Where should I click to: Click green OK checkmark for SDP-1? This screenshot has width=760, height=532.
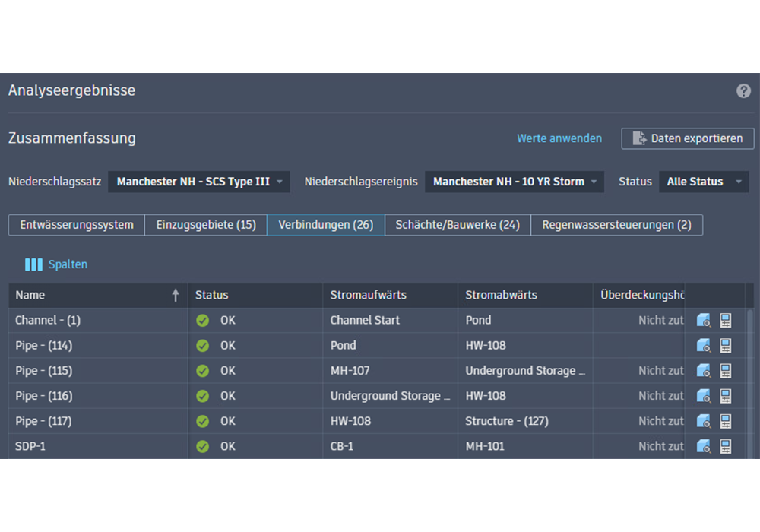click(x=203, y=446)
